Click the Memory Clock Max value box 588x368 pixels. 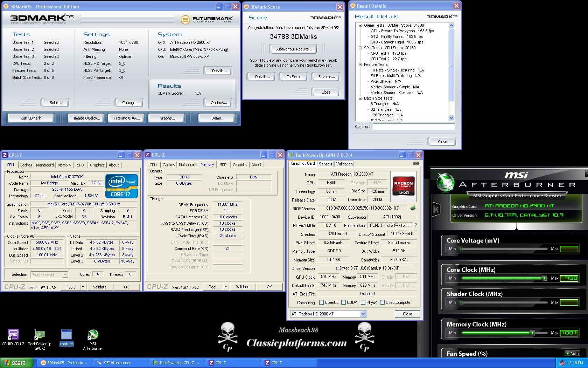(569, 333)
